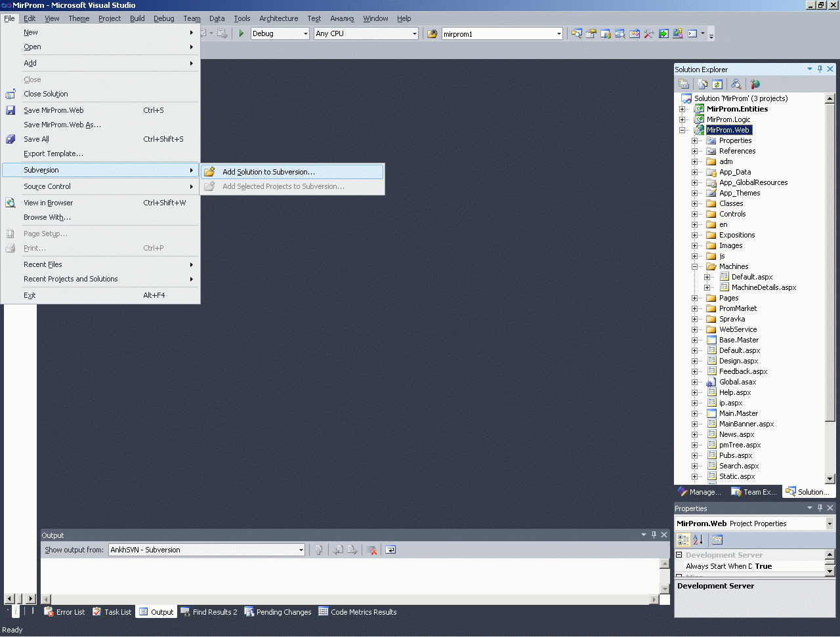This screenshot has height=637, width=840.
Task: Start debugging with the green play icon
Action: [x=241, y=33]
